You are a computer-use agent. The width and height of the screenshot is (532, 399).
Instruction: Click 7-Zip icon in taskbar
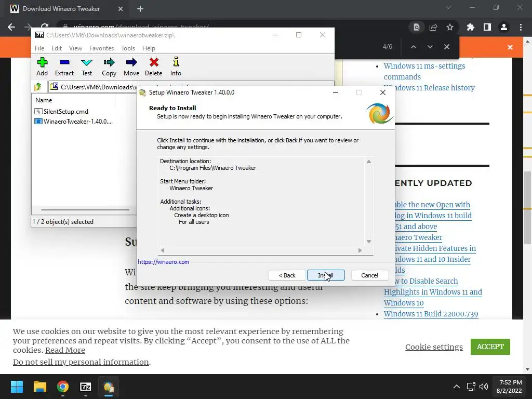pos(86,387)
